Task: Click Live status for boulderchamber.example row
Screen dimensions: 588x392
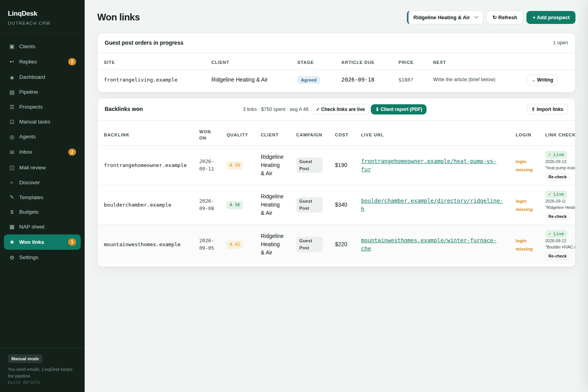Action: point(556,194)
